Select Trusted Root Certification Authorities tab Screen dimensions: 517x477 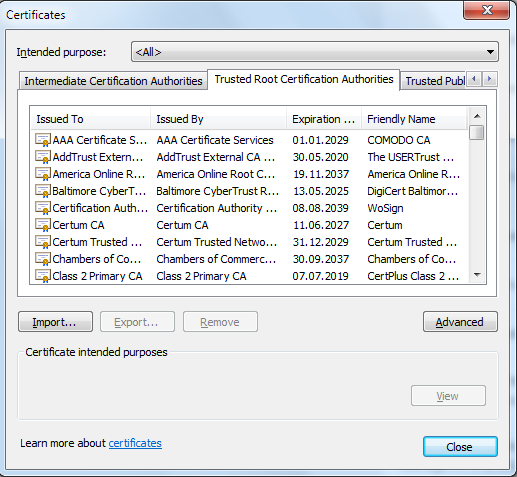pos(304,79)
